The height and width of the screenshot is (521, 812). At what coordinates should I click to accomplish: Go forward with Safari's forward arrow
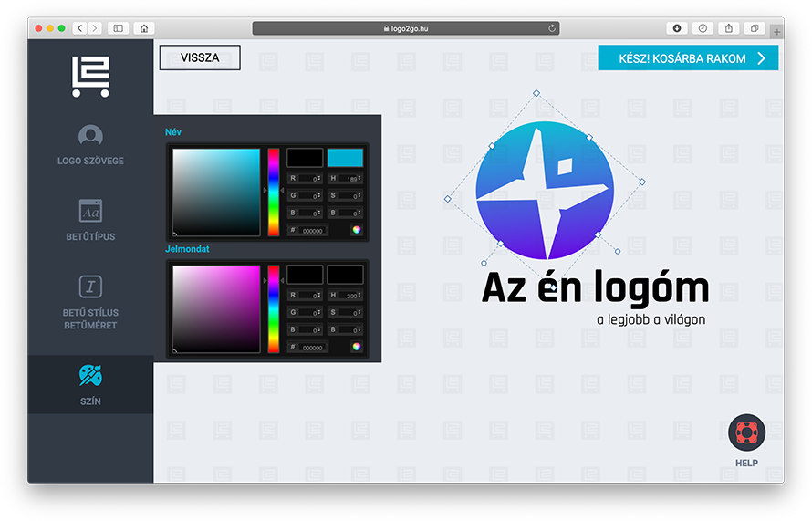click(95, 28)
